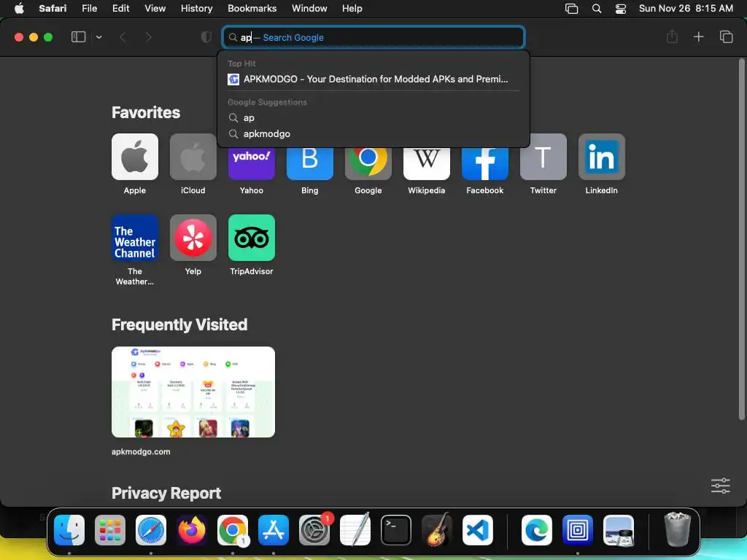
Task: Click the Stage Manager menu bar icon
Action: pyautogui.click(x=571, y=9)
